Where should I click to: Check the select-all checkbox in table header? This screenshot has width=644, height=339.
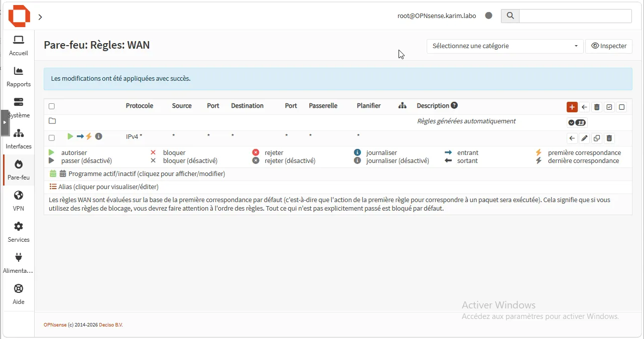tap(52, 106)
